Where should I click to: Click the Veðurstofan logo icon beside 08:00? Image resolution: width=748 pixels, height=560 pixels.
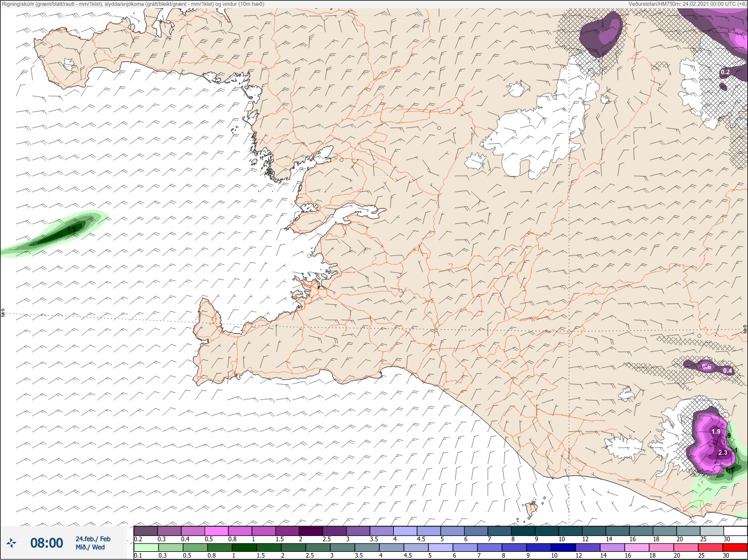(x=12, y=543)
